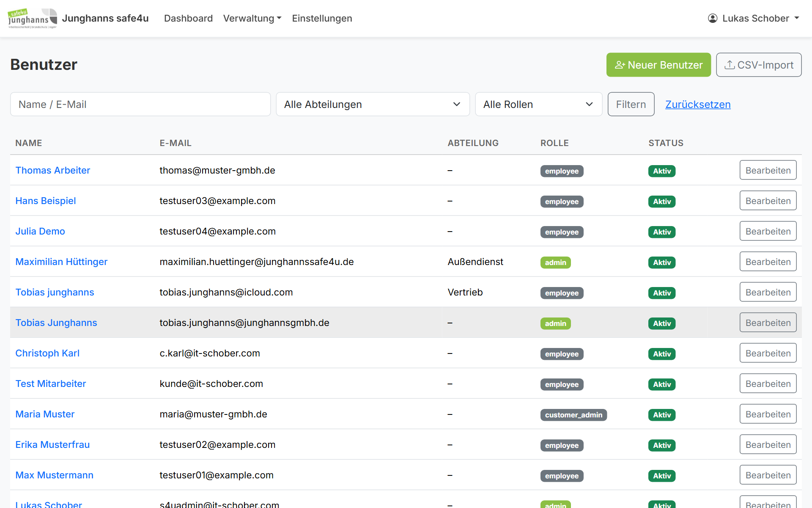Click the customer_admin badge for Maria Muster

[573, 415]
